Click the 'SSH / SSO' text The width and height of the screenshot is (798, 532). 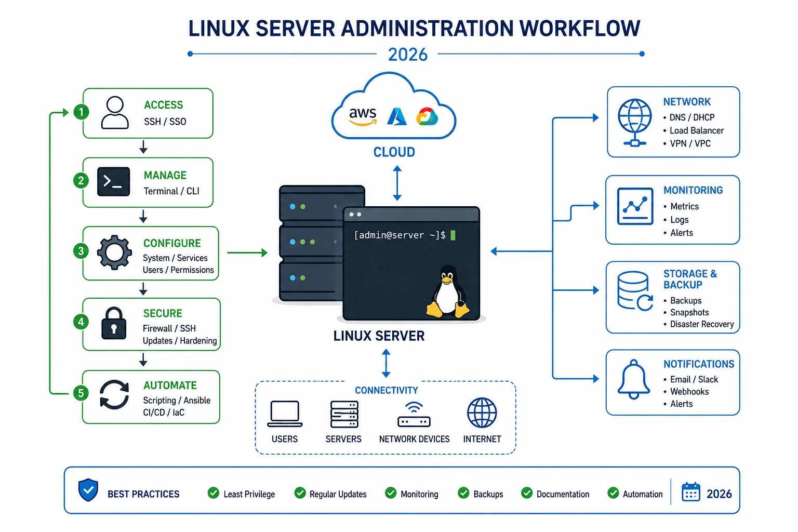tap(165, 122)
